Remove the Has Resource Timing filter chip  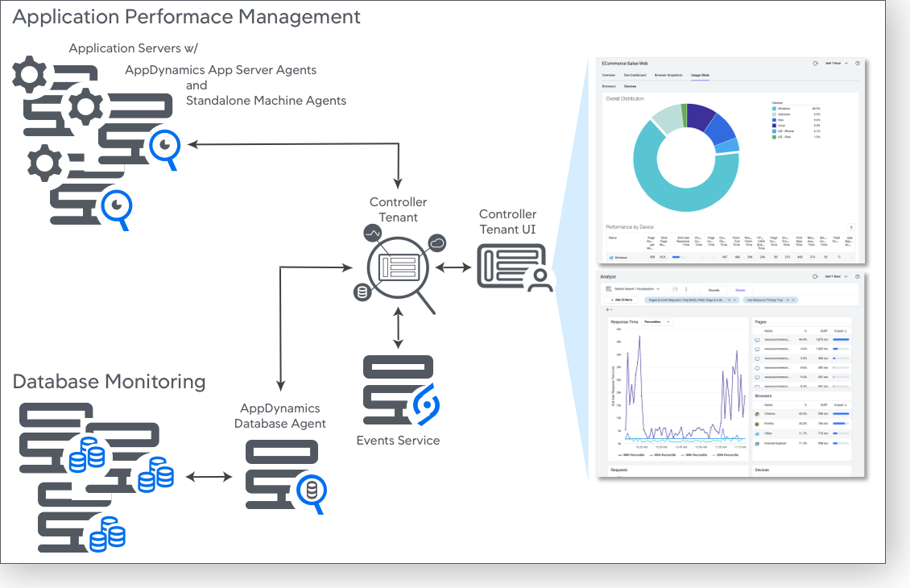[793, 300]
